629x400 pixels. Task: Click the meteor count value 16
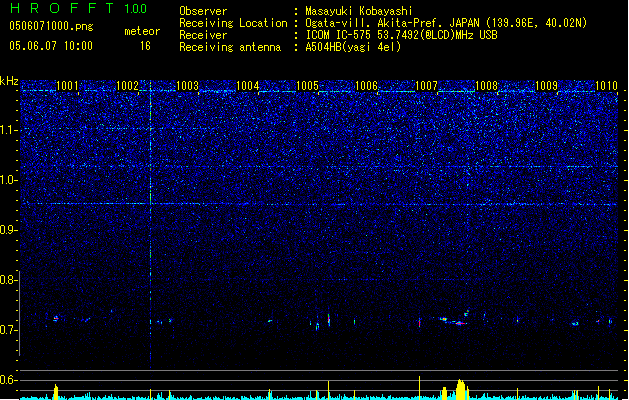click(145, 46)
